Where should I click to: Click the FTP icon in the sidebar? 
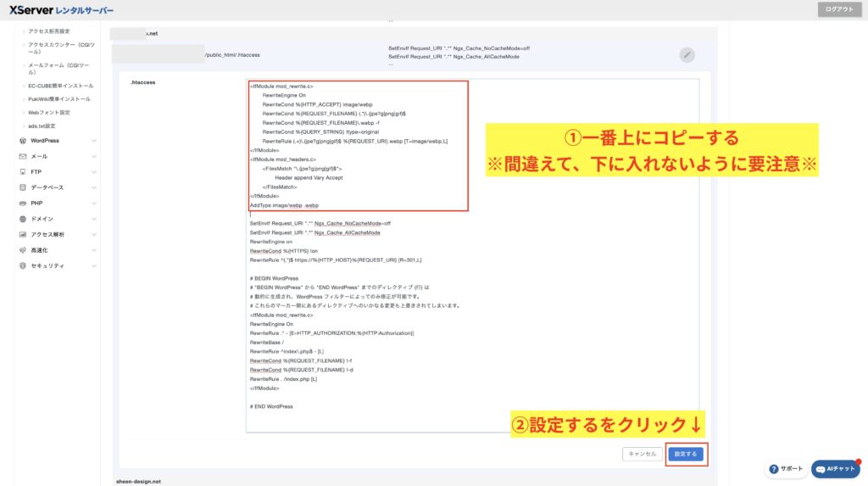(x=22, y=172)
